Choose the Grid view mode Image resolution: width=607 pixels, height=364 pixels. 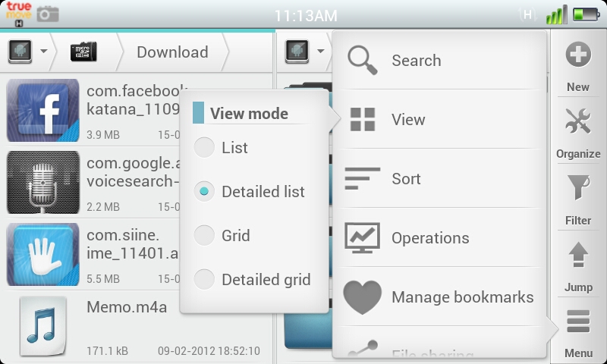(205, 236)
